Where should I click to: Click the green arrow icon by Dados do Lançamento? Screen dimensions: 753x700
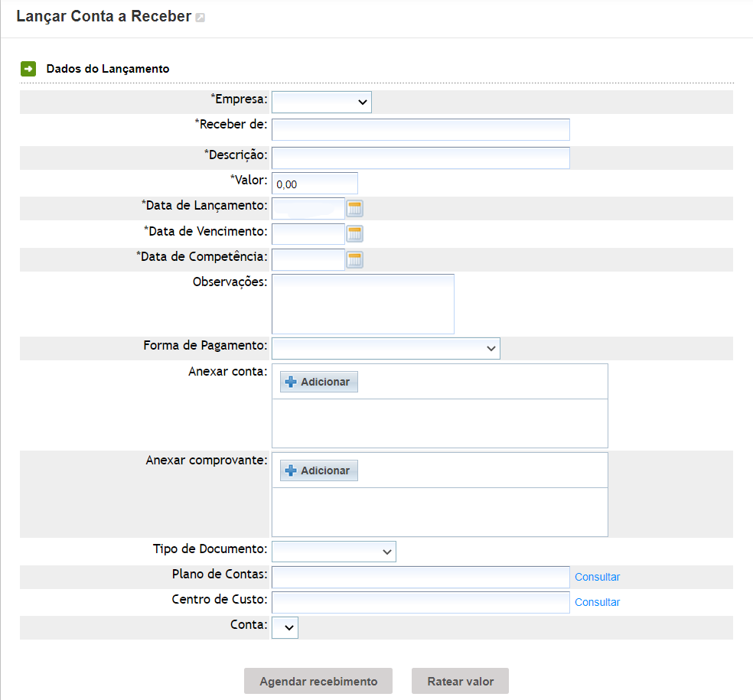28,69
